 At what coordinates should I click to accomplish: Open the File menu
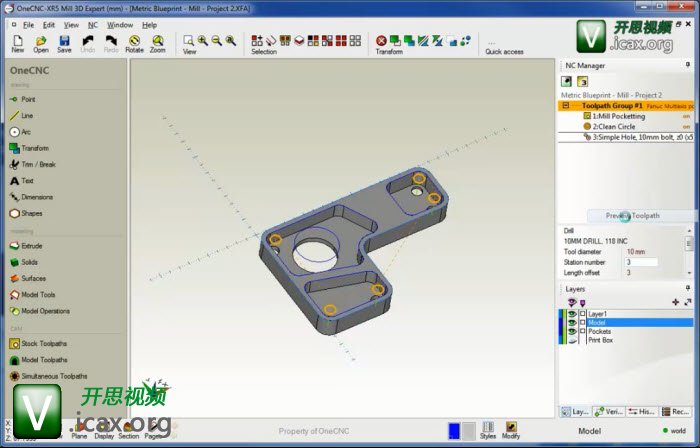click(28, 25)
